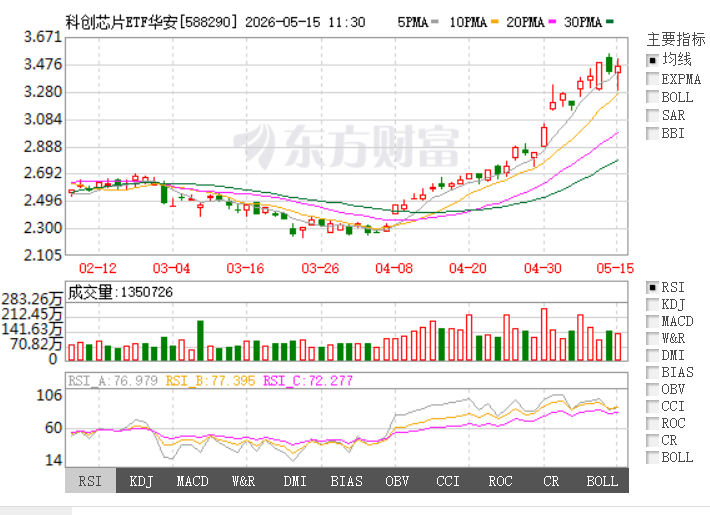Image resolution: width=710 pixels, height=515 pixels.
Task: Switch to the CR bottom tab
Action: click(x=551, y=481)
